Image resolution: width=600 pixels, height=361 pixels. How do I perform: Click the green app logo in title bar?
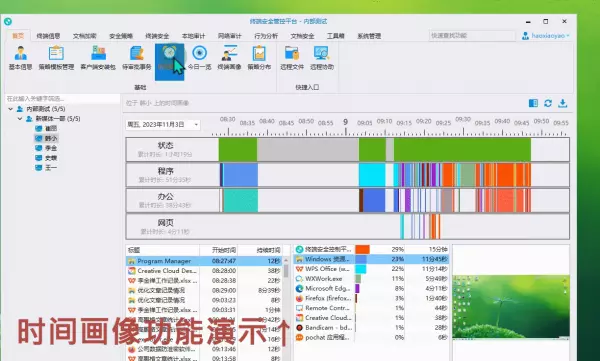pyautogui.click(x=8, y=21)
